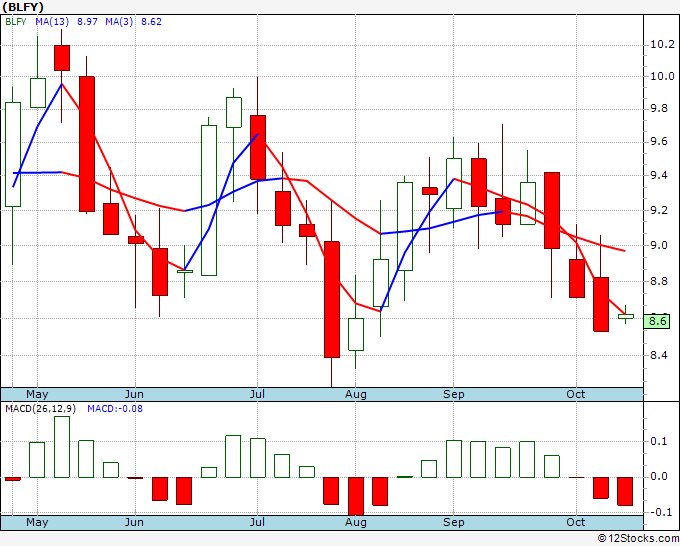680x546 pixels.
Task: Click Sep on the price chart time axis
Action: (x=454, y=394)
